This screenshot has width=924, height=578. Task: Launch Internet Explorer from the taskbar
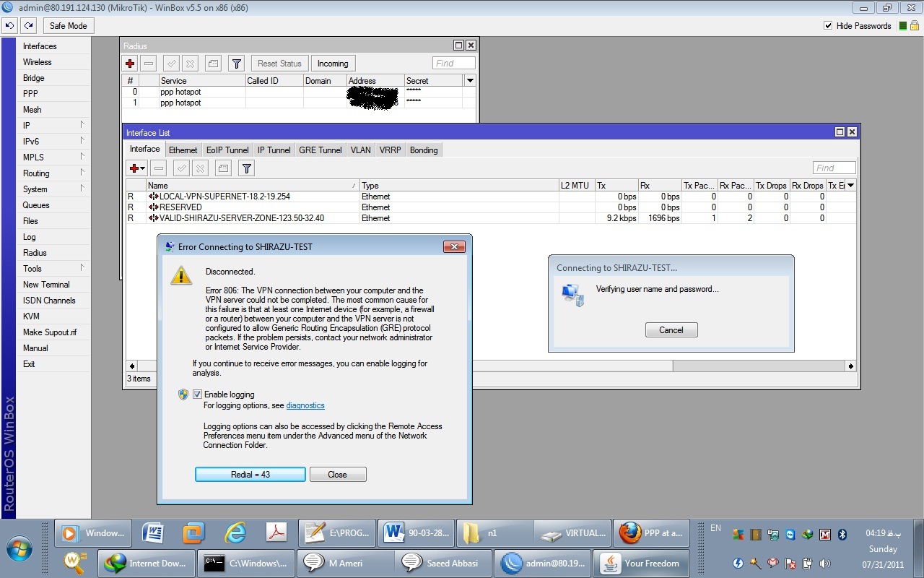click(x=235, y=534)
